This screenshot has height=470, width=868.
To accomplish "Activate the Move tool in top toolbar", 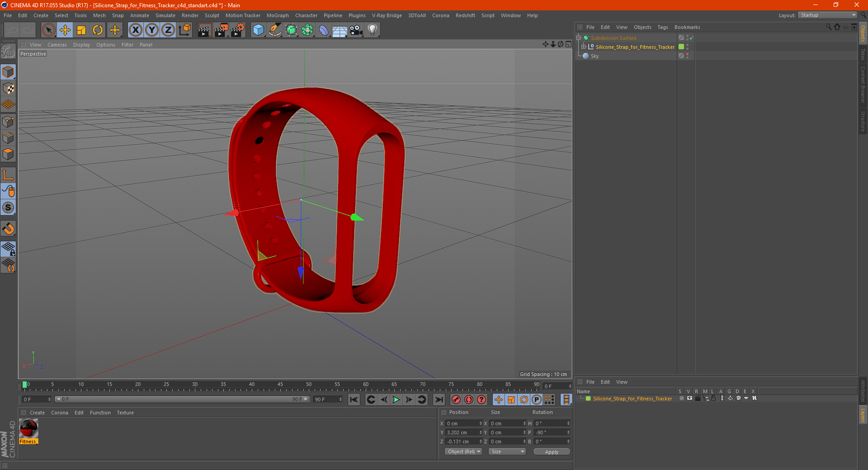I will click(65, 30).
